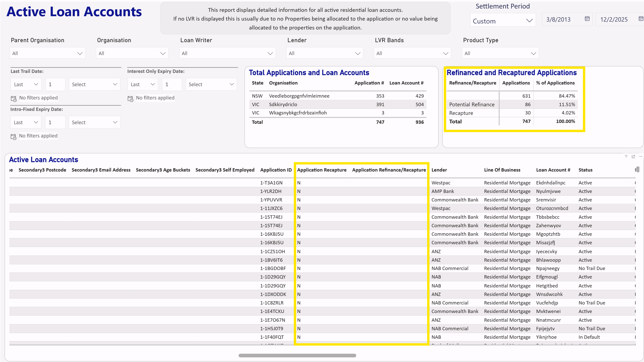Sort by the Application Recapture column header

[321, 170]
